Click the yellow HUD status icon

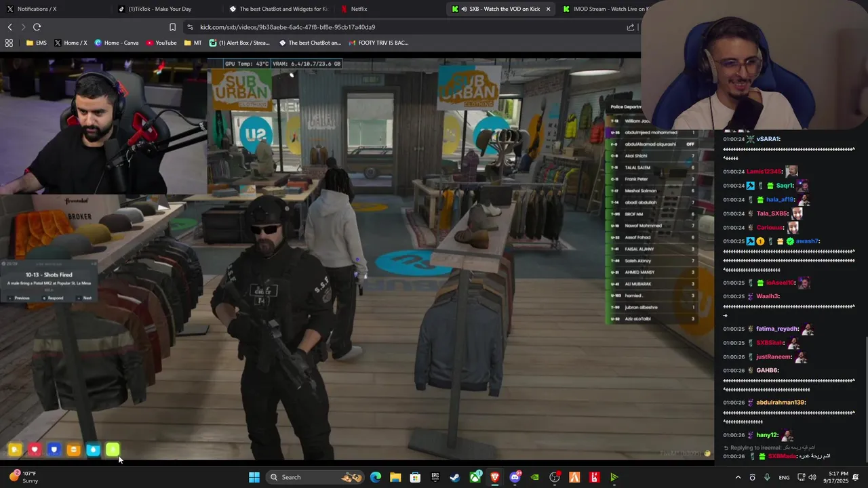(x=15, y=449)
